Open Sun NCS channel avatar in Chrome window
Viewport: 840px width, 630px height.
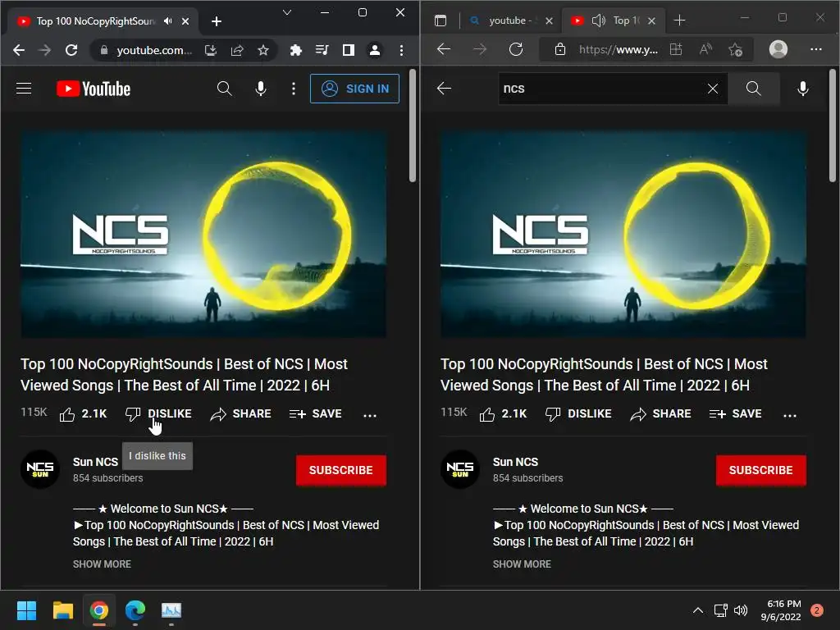pyautogui.click(x=40, y=469)
